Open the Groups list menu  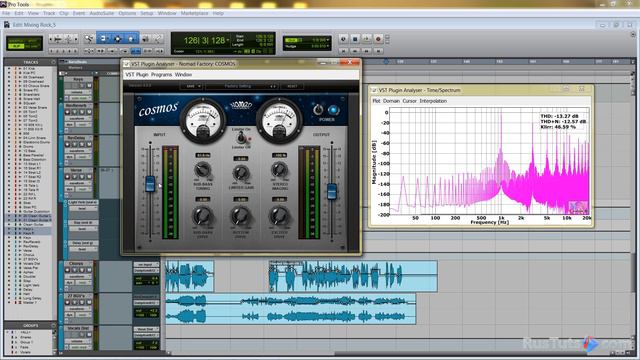point(53,325)
